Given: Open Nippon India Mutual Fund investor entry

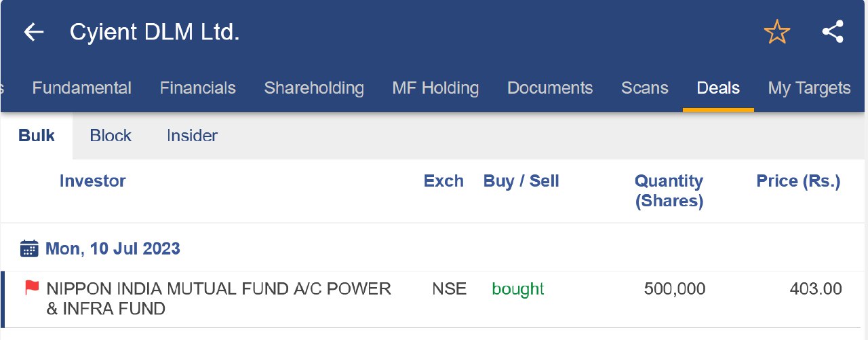Looking at the screenshot, I should pyautogui.click(x=218, y=299).
